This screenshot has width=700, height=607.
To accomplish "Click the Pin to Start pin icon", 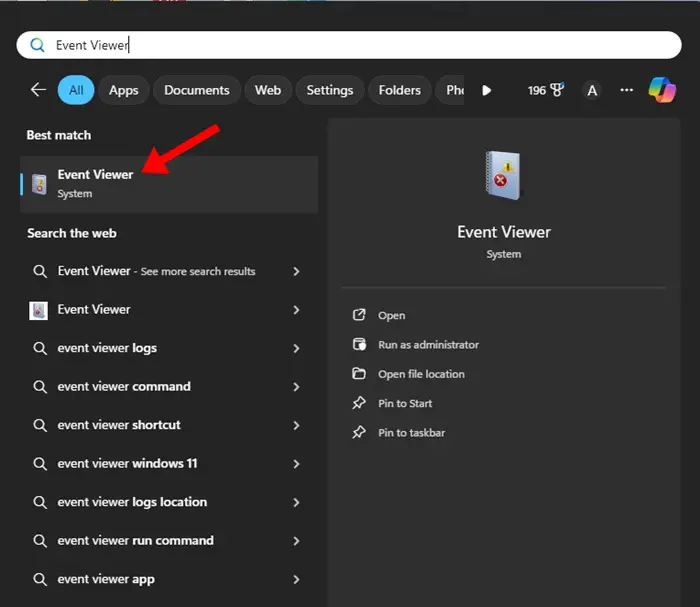I will [x=359, y=403].
